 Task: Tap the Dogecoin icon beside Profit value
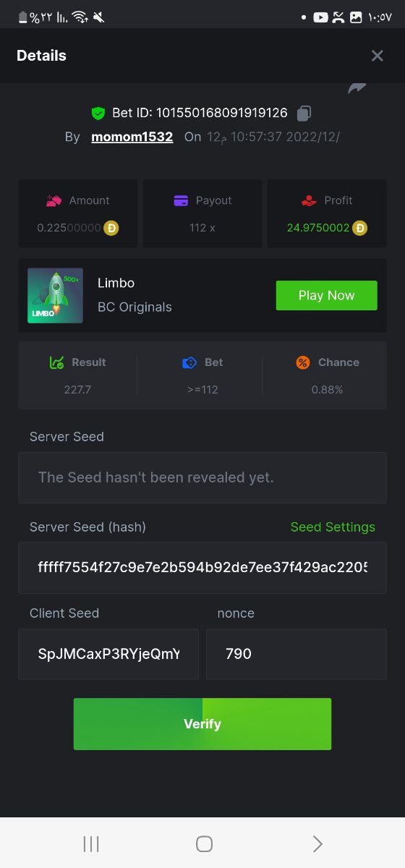click(x=359, y=228)
